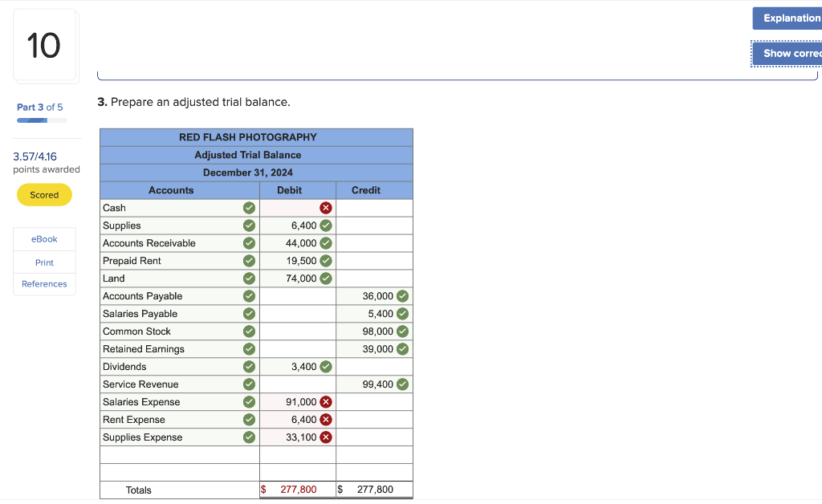The height and width of the screenshot is (504, 822).
Task: Click the green checkmark beside Accounts Payable credit
Action: 401,295
